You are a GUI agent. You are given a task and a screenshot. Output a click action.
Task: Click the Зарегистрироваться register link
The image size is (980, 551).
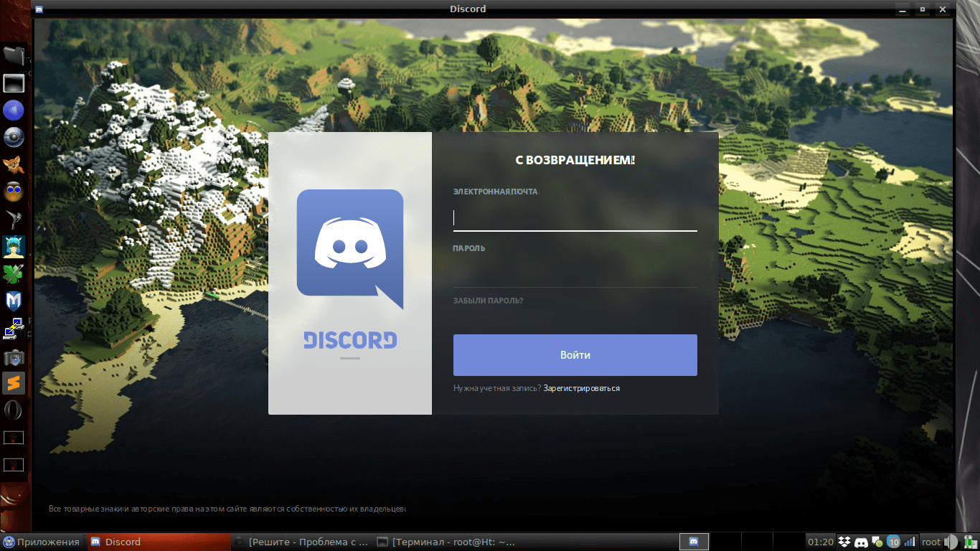(x=581, y=388)
